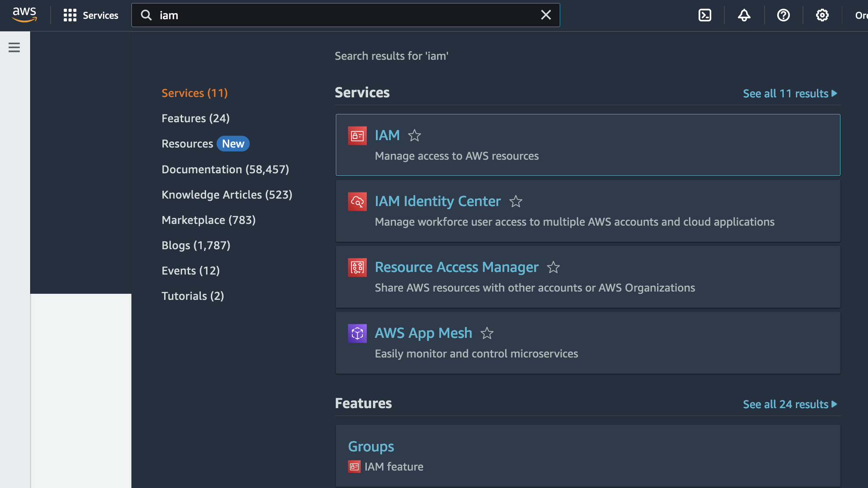Favorite IAM Identity Center with star

516,202
